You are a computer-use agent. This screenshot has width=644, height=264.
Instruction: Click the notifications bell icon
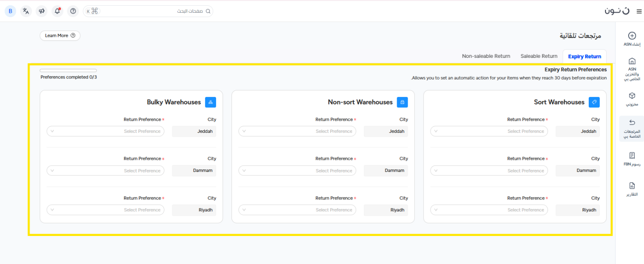57,11
